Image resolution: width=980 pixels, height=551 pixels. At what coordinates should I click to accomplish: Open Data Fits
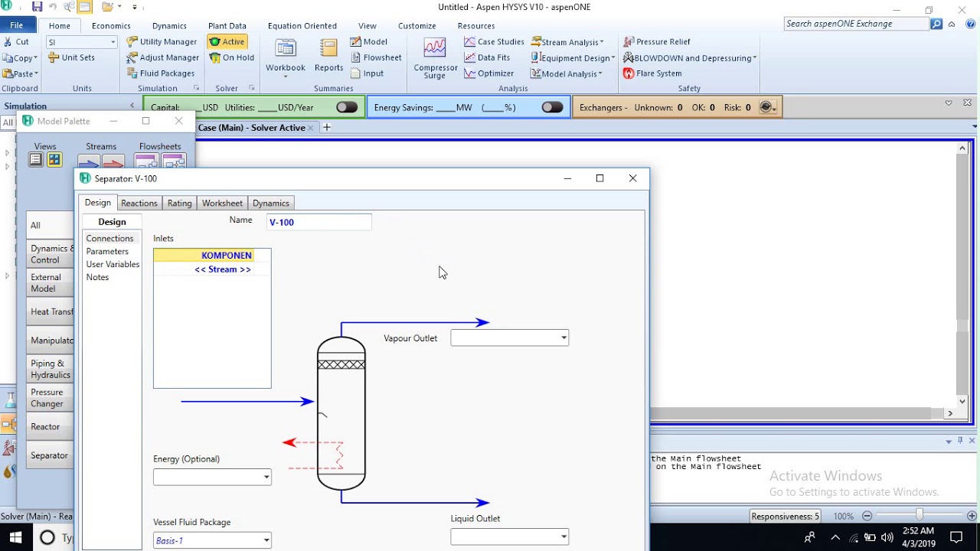[x=487, y=57]
